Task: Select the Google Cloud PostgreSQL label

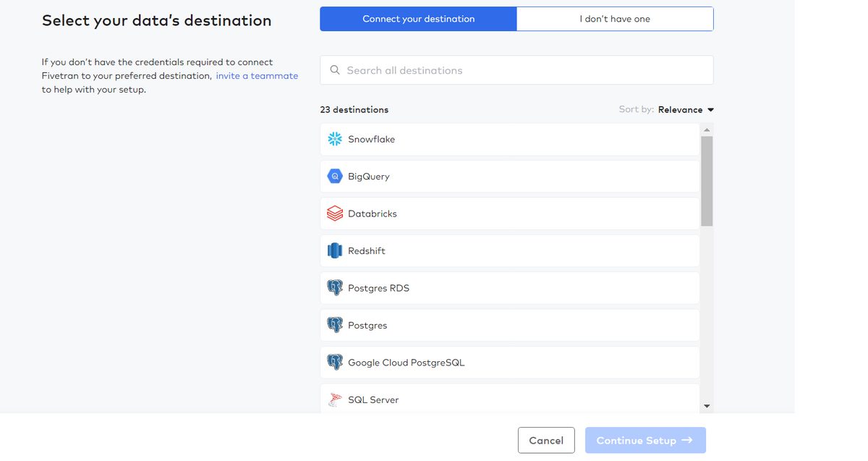Action: point(407,363)
